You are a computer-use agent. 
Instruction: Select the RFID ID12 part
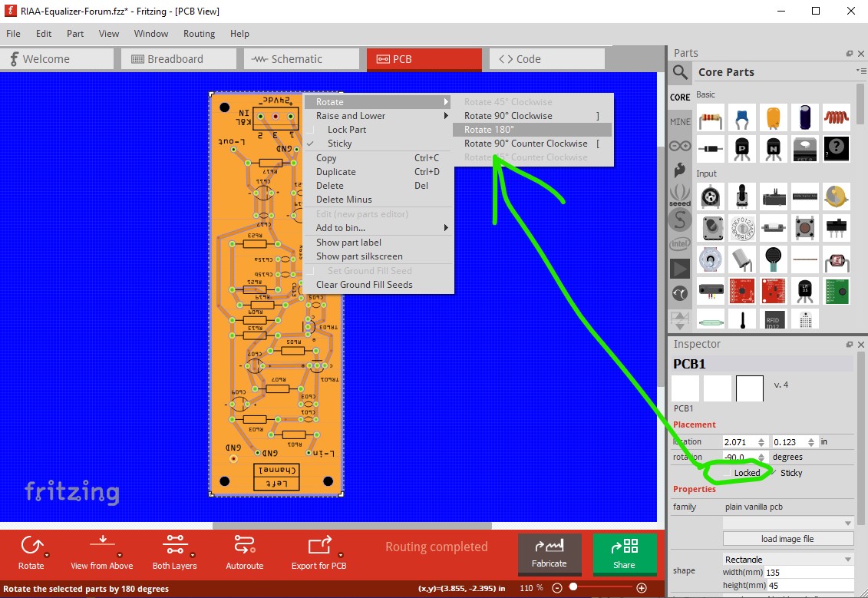coord(774,319)
